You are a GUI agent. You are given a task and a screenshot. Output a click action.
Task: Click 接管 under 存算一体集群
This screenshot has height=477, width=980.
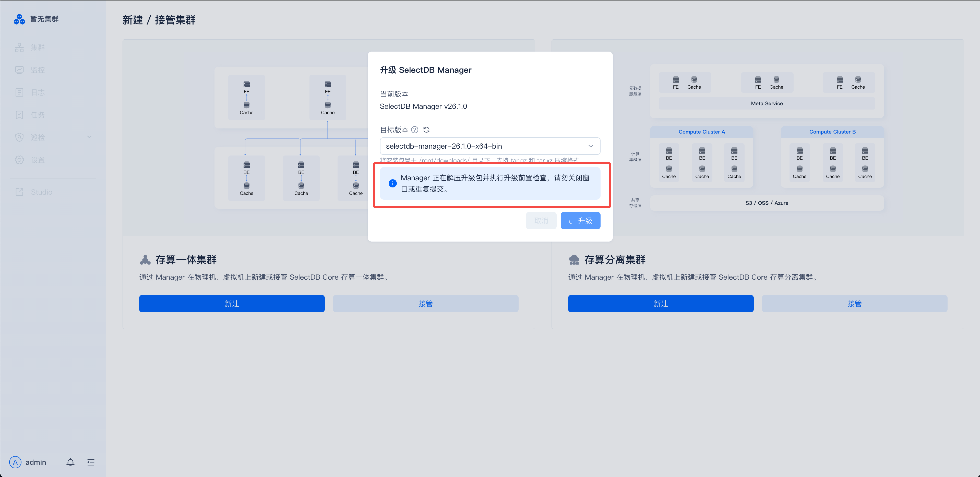click(425, 304)
